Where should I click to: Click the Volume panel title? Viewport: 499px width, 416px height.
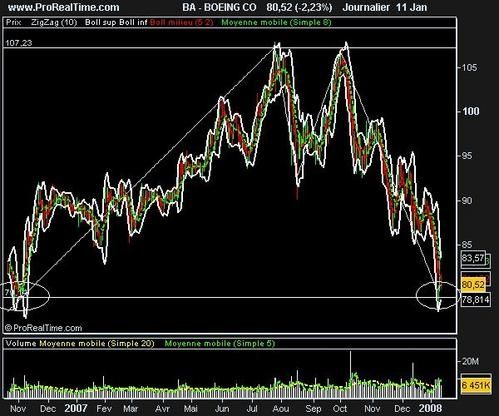coord(21,344)
